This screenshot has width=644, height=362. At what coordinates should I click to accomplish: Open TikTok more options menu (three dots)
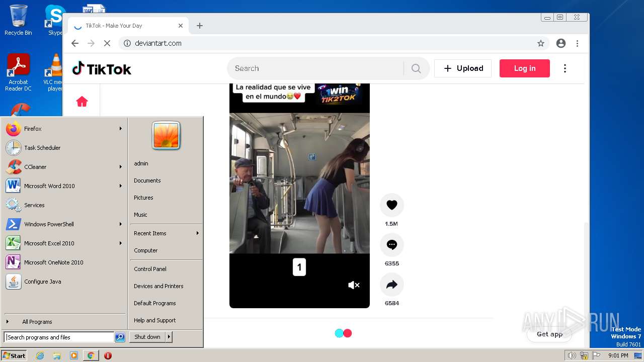pyautogui.click(x=565, y=68)
